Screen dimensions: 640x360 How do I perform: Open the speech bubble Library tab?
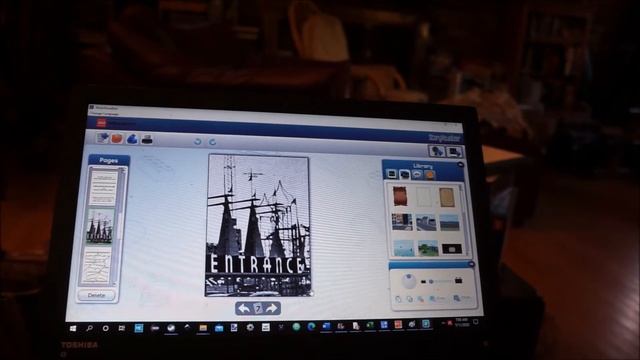coord(417,175)
